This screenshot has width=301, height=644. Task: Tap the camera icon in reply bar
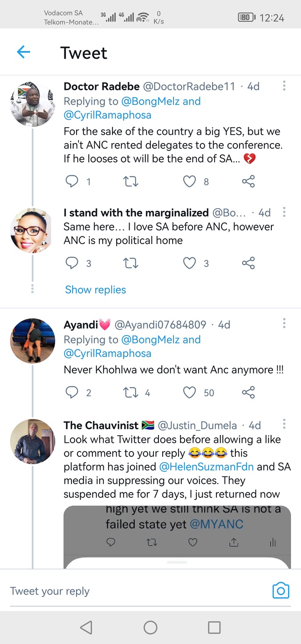pyautogui.click(x=281, y=590)
